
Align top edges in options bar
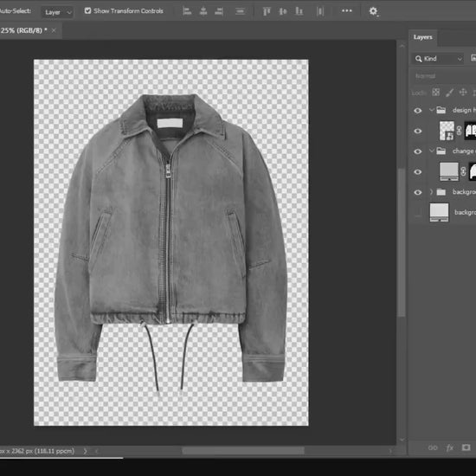(267, 11)
